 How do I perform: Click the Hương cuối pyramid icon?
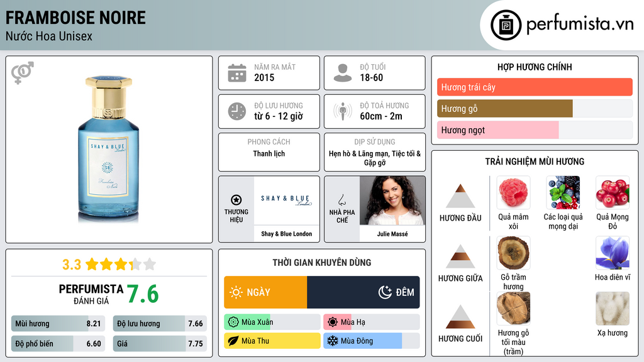[x=460, y=317]
